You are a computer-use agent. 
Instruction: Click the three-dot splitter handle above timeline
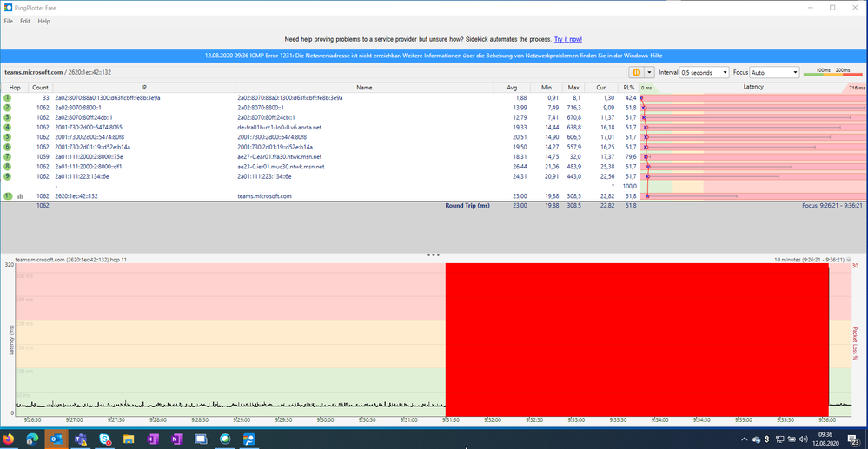click(434, 255)
